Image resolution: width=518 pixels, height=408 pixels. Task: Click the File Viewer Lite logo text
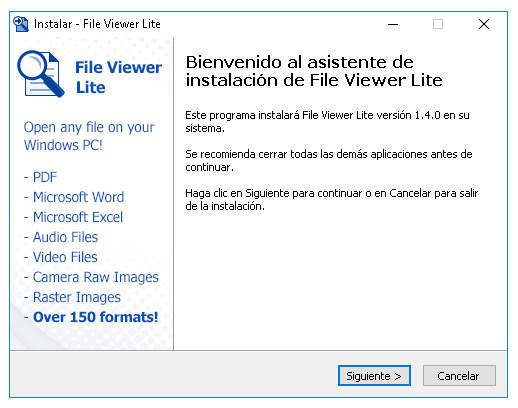pos(118,77)
